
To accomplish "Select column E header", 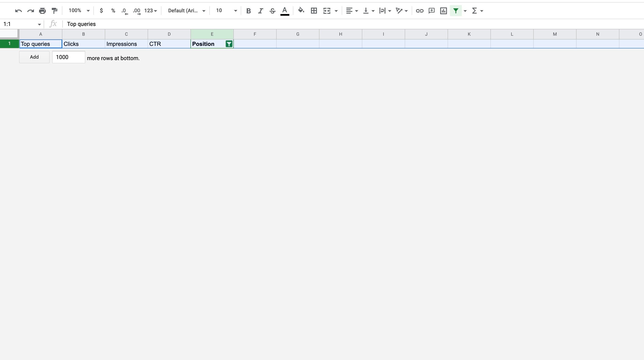I will point(212,34).
